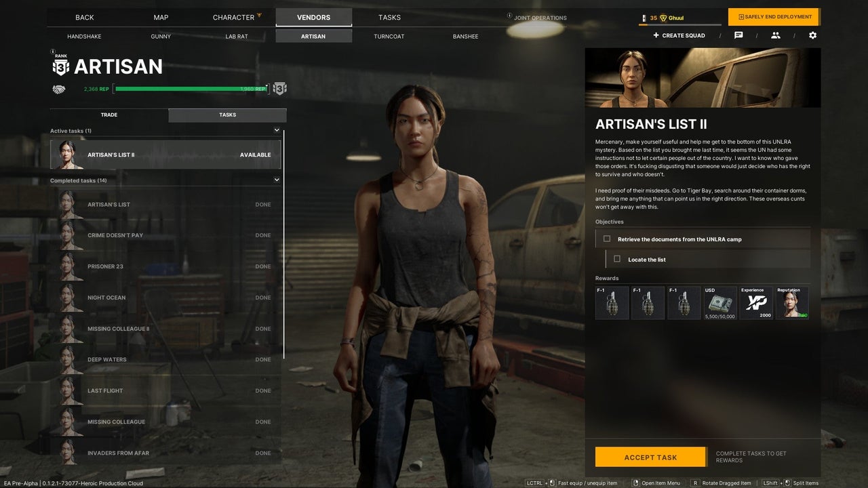The height and width of the screenshot is (488, 868).
Task: Click the player XP progress bar
Action: (x=680, y=24)
